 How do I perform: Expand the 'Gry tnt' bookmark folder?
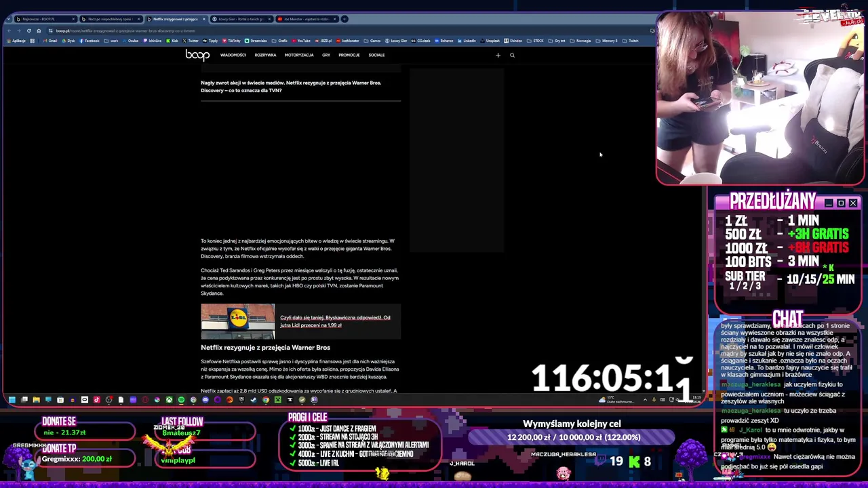coord(557,41)
